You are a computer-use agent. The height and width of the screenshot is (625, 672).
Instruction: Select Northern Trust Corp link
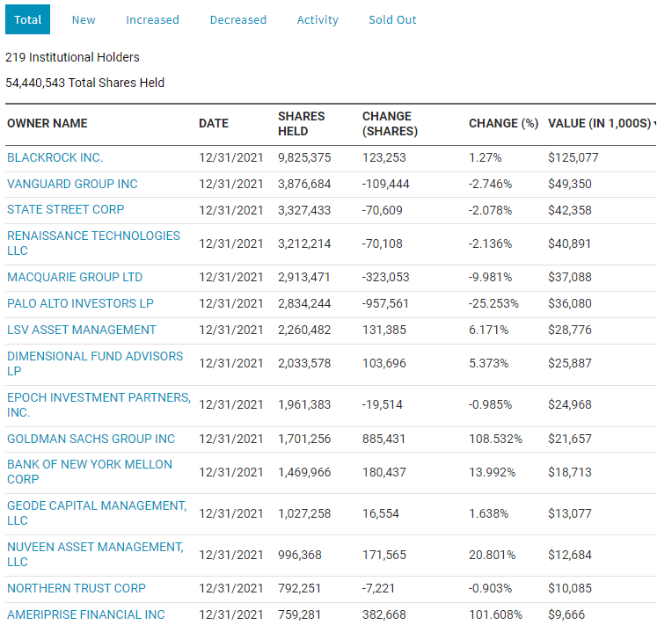(x=77, y=588)
